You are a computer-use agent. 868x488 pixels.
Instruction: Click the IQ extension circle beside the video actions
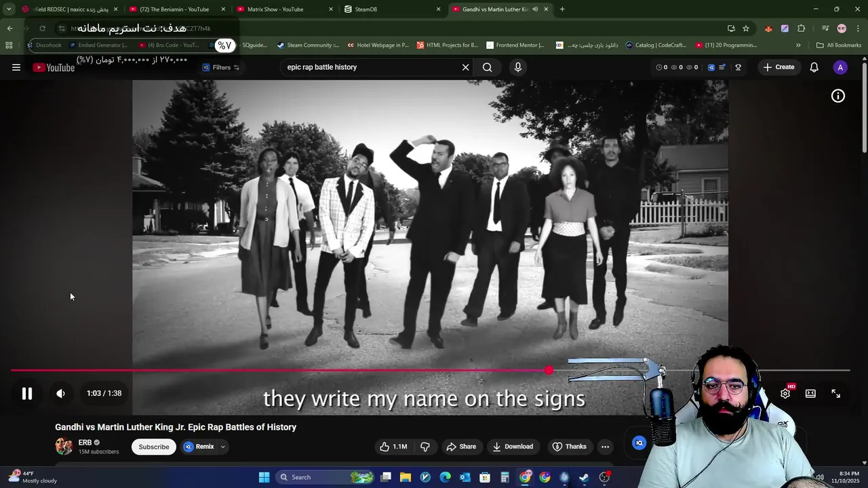[x=639, y=443]
